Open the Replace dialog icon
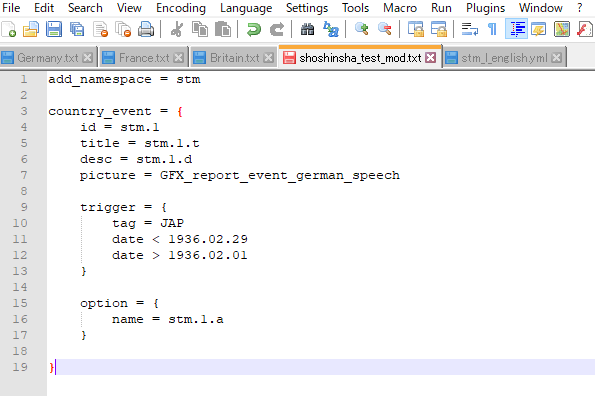Screen dimensions: 595x396 331,29
